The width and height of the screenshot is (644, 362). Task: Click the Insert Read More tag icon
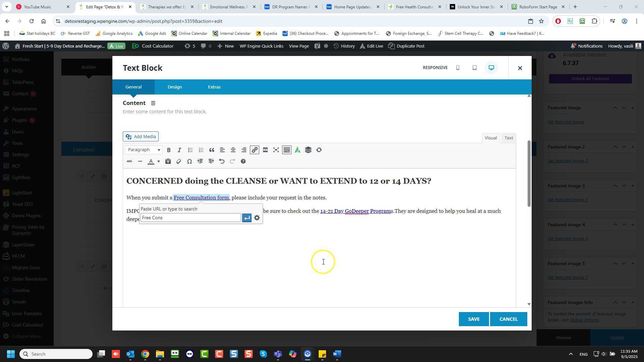tap(265, 150)
